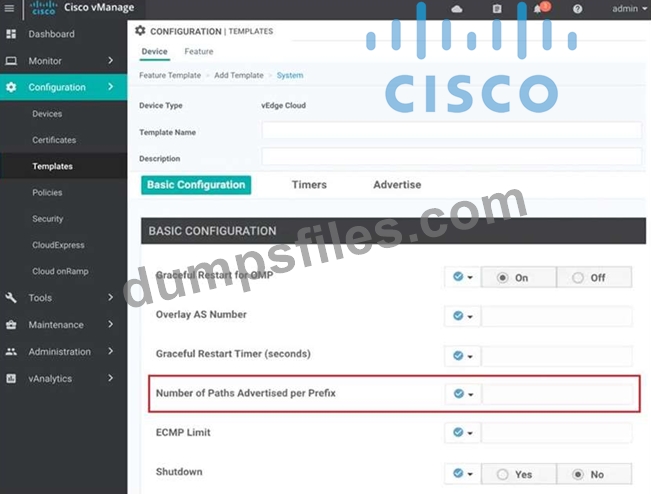
Task: Switch to the Feature tab
Action: (198, 51)
